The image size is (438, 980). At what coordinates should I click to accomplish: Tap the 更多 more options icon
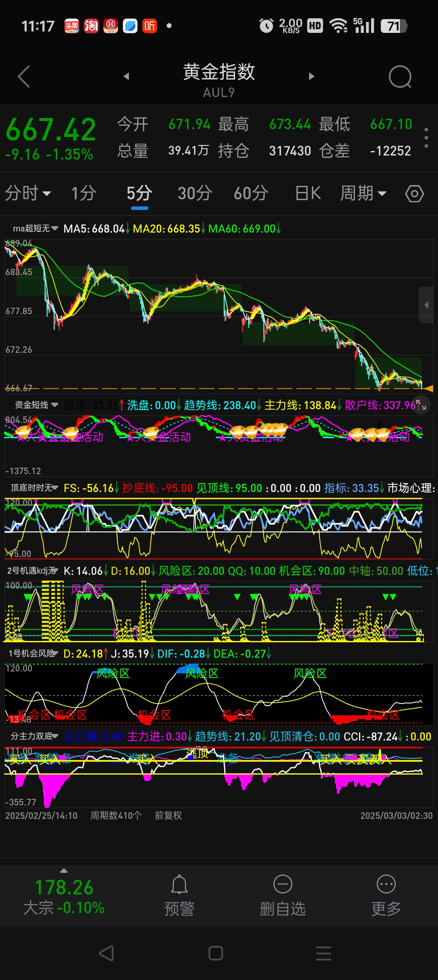tap(386, 884)
